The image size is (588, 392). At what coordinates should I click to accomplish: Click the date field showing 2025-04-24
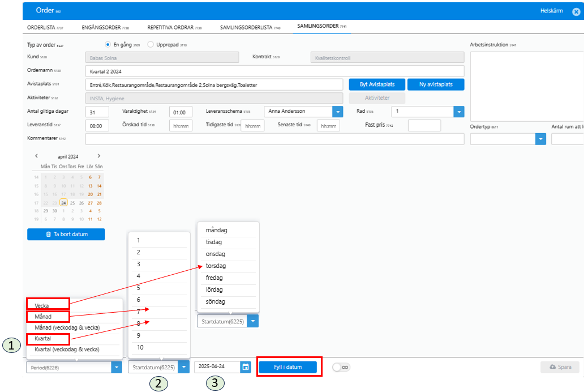tap(217, 367)
